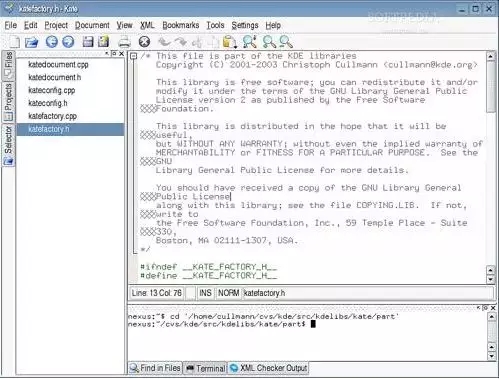This screenshot has width=499, height=379.
Task: Open the Edit menu
Action: 31,25
